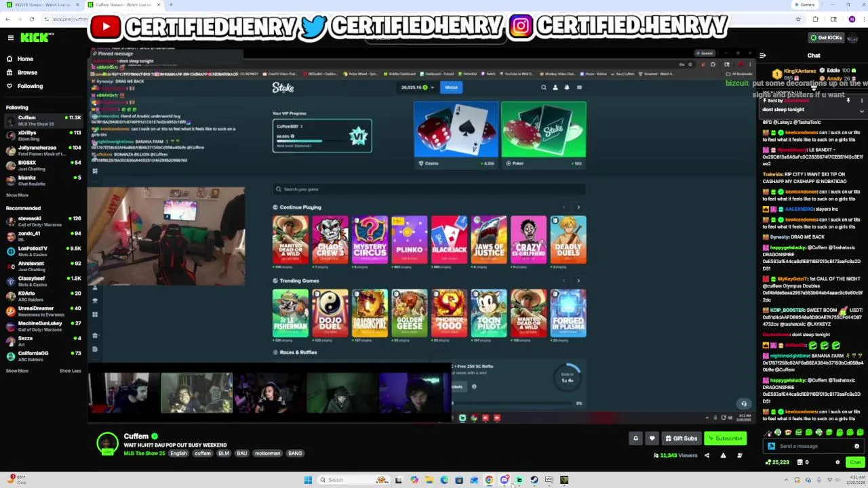Click the Get KICKs button
The height and width of the screenshot is (488, 868).
click(x=826, y=38)
